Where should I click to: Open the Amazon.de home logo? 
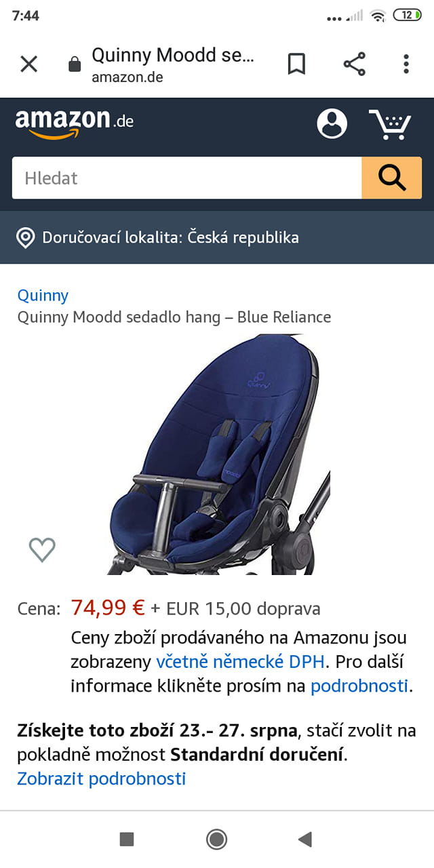point(74,123)
